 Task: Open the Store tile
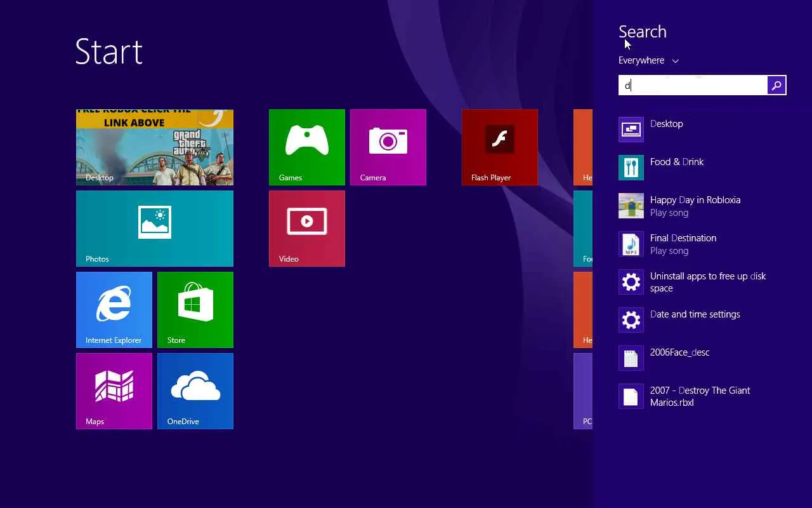(195, 310)
